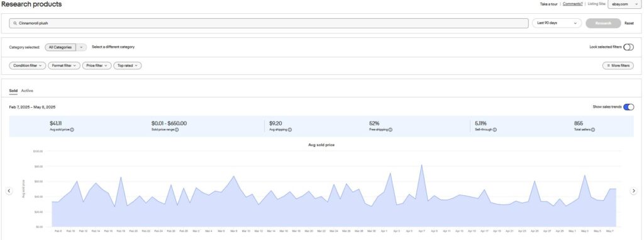The height and width of the screenshot is (240, 644).
Task: Click the Total sellers info icon
Action: point(592,130)
